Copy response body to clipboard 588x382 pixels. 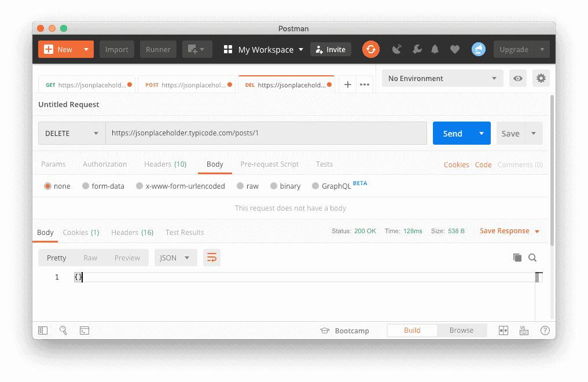click(x=517, y=258)
